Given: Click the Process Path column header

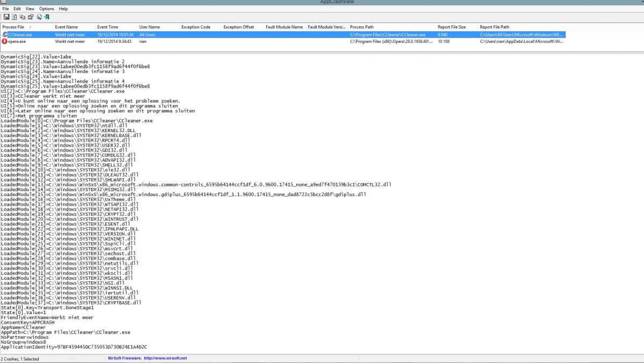Looking at the screenshot, I should pos(391,27).
